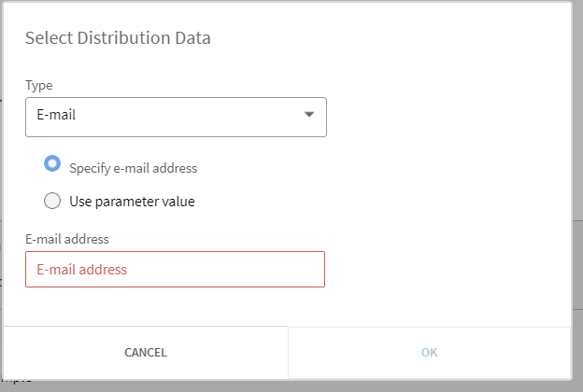The width and height of the screenshot is (583, 392).
Task: Click the CANCEL button
Action: pyautogui.click(x=146, y=352)
